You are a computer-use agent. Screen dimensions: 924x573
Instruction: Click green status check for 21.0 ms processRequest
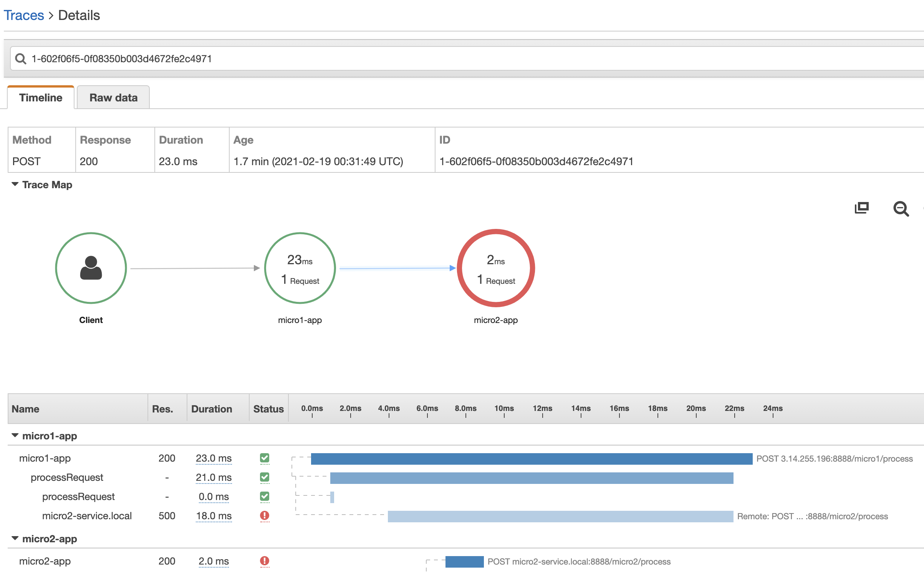pyautogui.click(x=265, y=477)
